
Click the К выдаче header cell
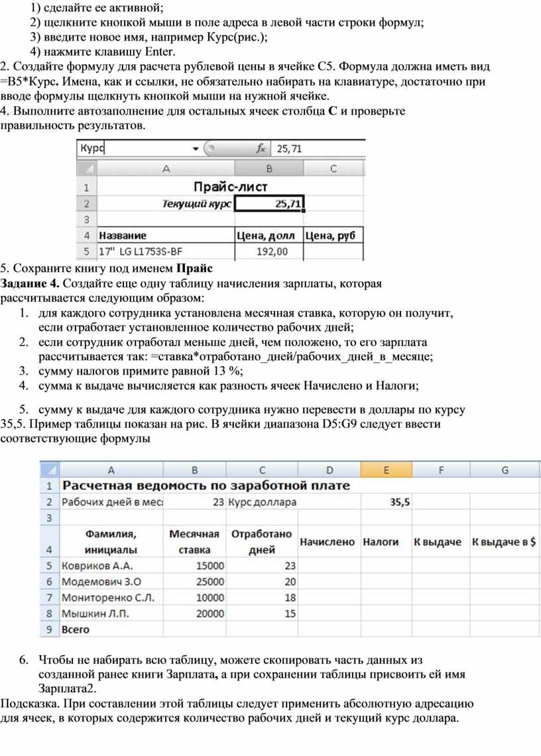(x=441, y=541)
